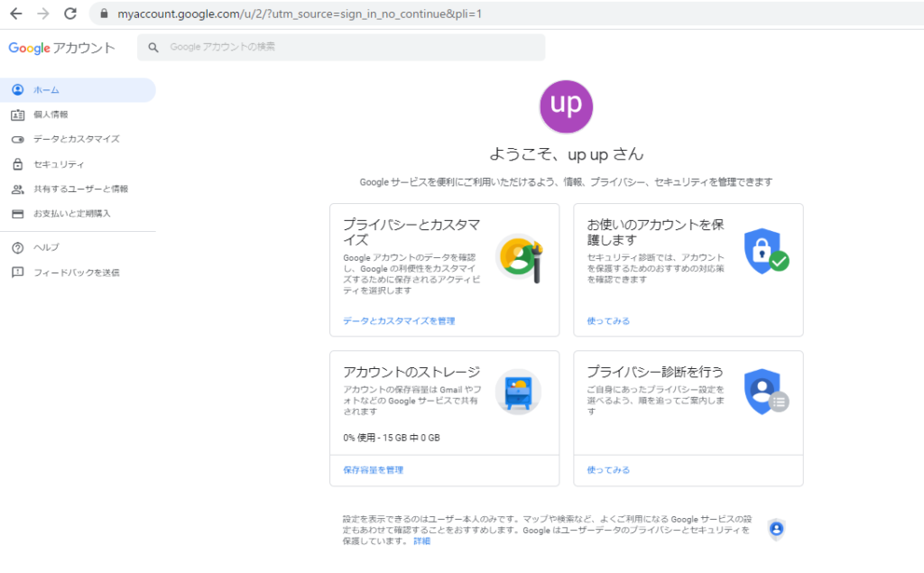Viewport: 924px width, 573px height.
Task: Click 使ってみる in account protection card
Action: tap(608, 320)
